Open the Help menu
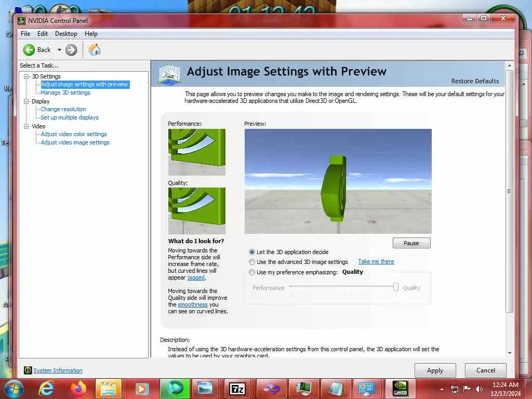Viewport: 532px width, 399px height. click(91, 34)
